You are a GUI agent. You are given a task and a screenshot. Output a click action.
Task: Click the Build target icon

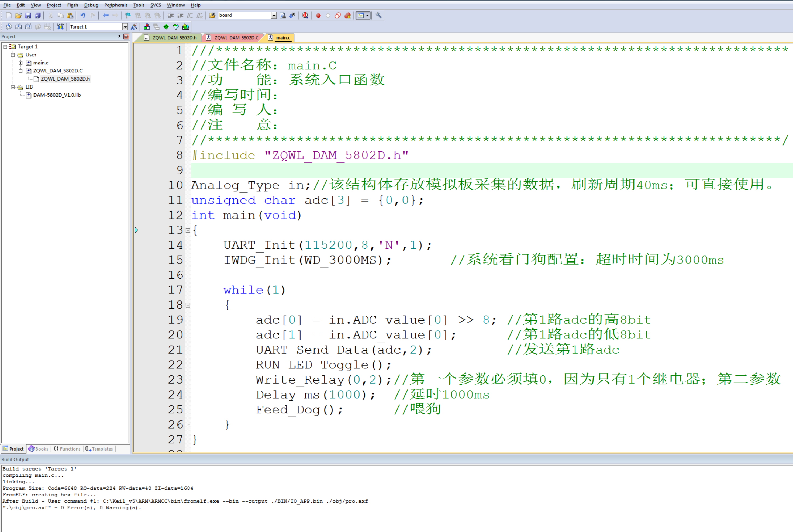pos(19,26)
